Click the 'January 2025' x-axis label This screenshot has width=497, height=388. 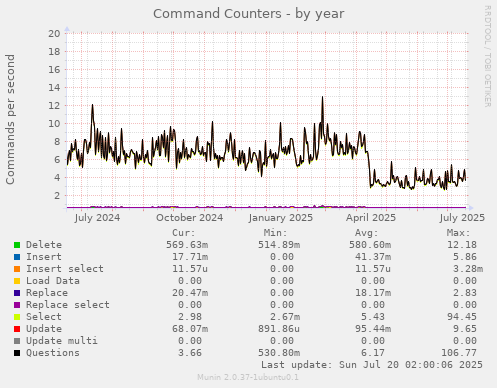[281, 218]
